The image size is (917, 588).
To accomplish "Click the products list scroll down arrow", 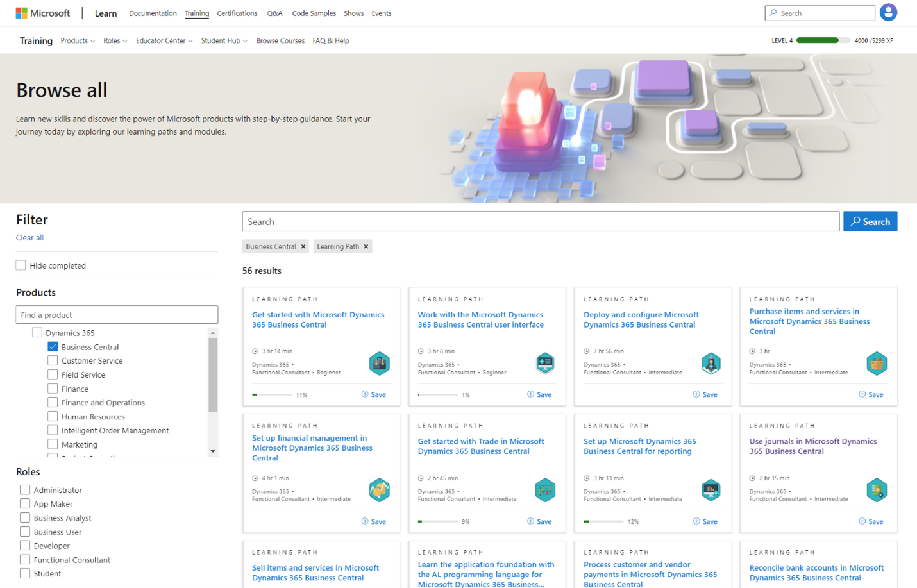I will click(213, 451).
